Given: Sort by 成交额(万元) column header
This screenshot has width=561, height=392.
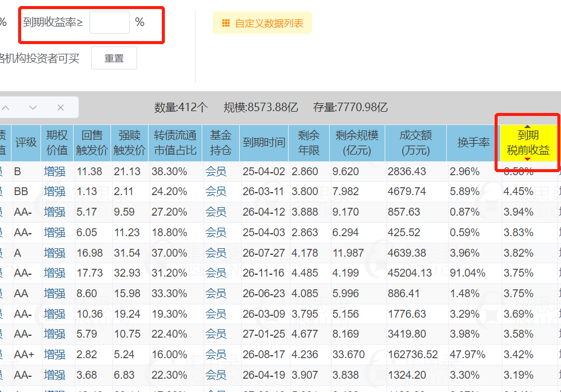Looking at the screenshot, I should pos(415,143).
